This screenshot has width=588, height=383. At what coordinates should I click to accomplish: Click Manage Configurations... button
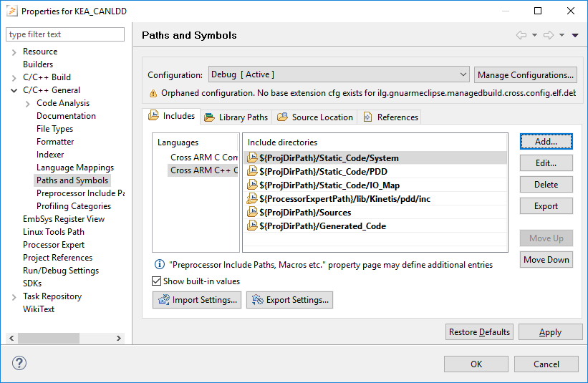point(526,74)
